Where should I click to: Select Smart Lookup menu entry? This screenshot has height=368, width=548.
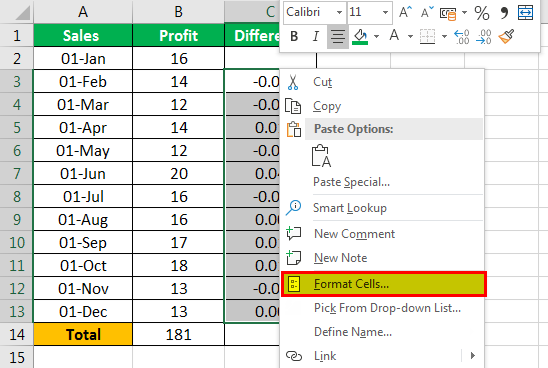[x=382, y=208]
